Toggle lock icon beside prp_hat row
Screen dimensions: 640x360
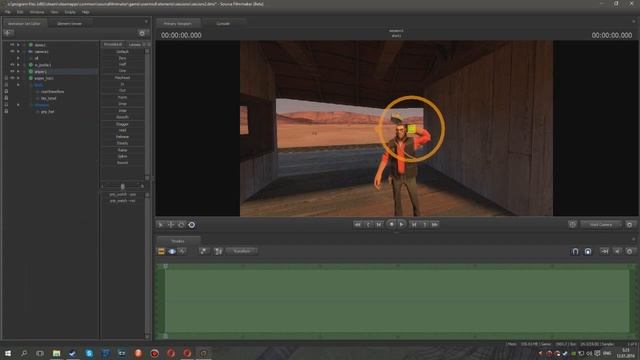[6, 111]
